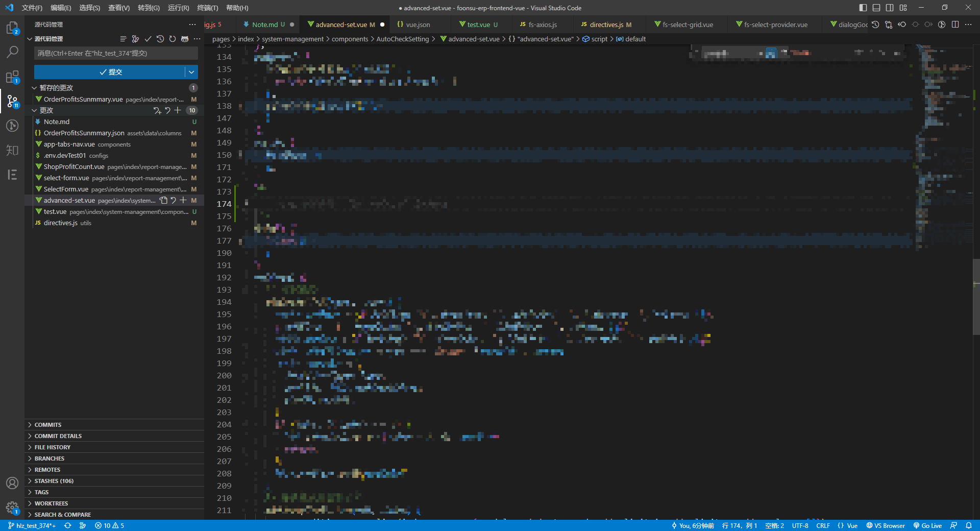Screen dimensions: 980x531
Task: Open the 终端(T) menu
Action: 207,8
